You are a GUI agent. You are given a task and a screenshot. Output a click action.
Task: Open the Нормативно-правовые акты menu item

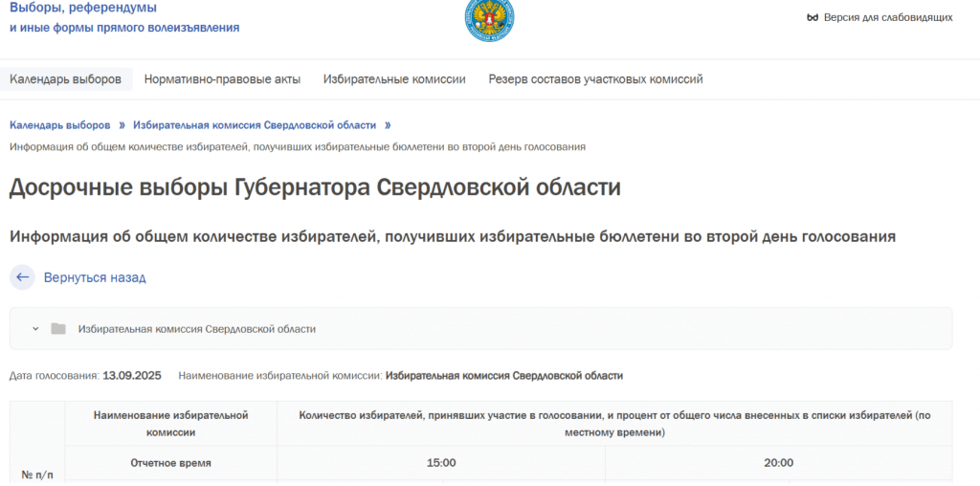tap(222, 79)
